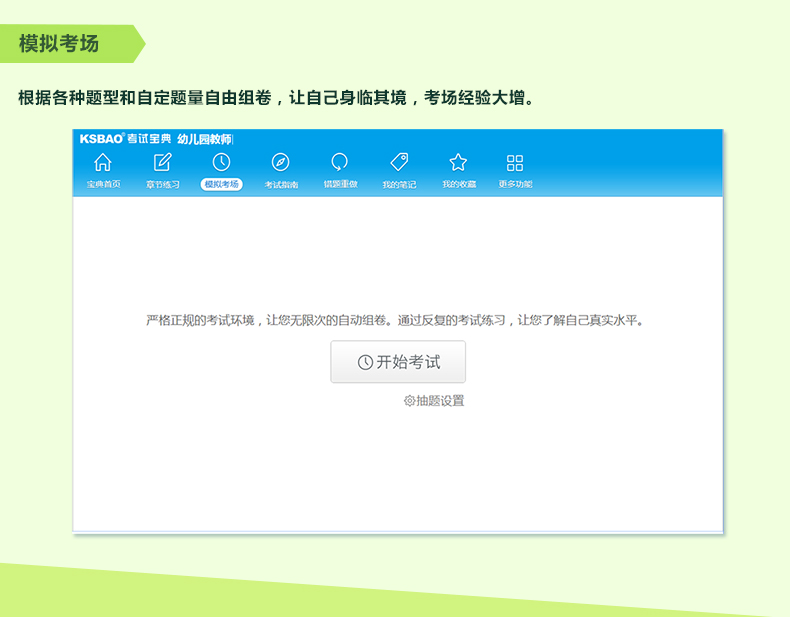Select the 模拟考场 highlighted tab label
The height and width of the screenshot is (617, 790).
pyautogui.click(x=221, y=184)
